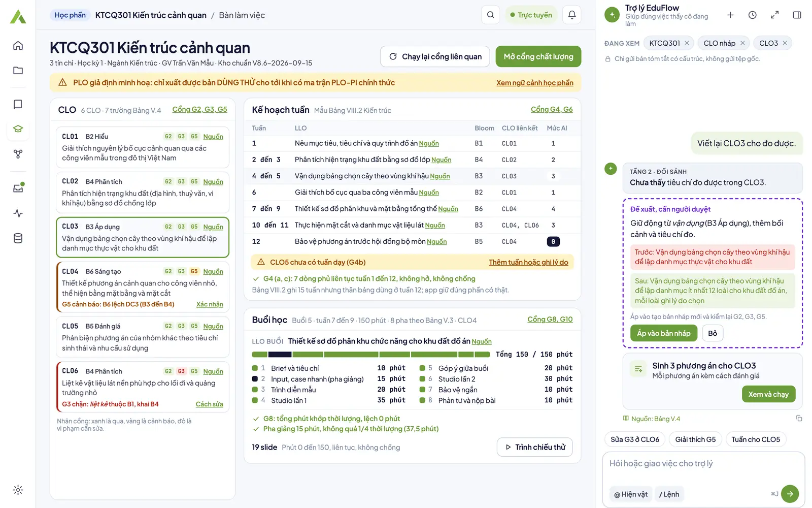Toggle the assistant side panel icon
Viewport: 812px width, 508px height.
797,15
